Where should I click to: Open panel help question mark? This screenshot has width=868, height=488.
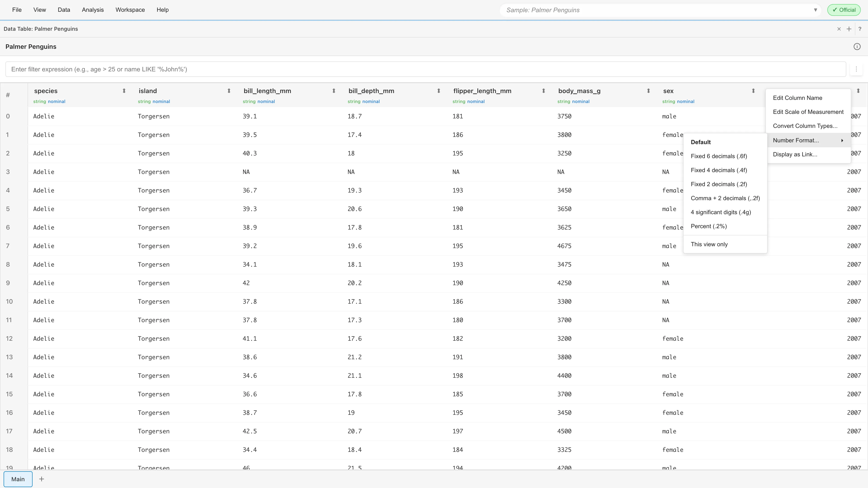(x=860, y=29)
